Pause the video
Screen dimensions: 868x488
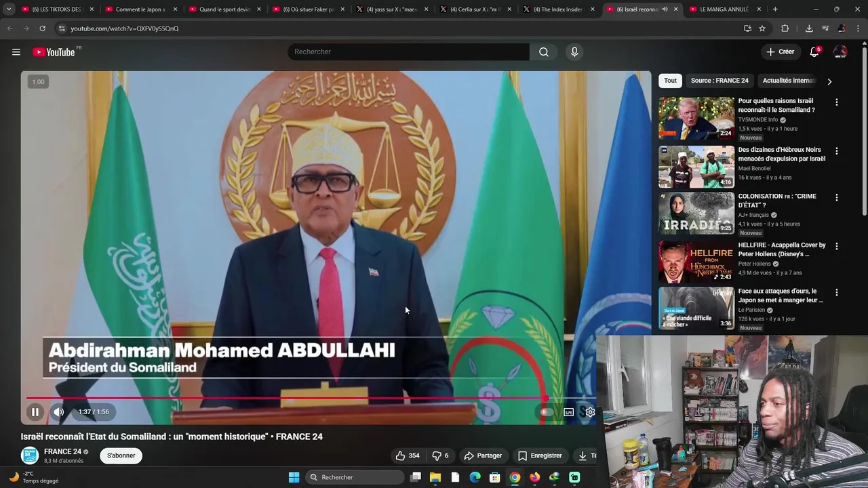coord(35,411)
